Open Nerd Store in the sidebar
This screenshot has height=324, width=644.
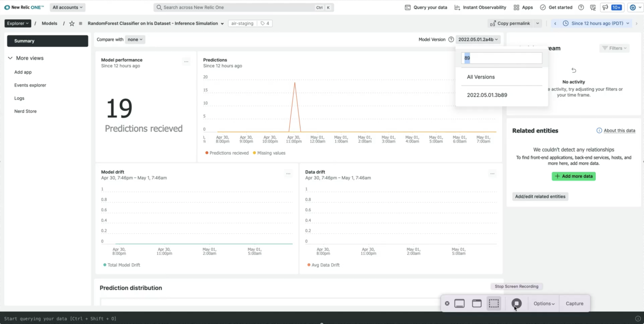click(25, 111)
